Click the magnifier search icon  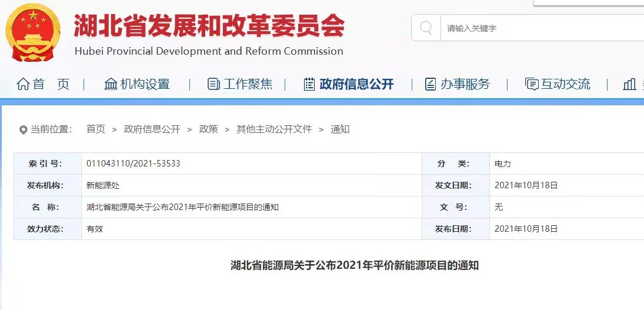tap(426, 28)
